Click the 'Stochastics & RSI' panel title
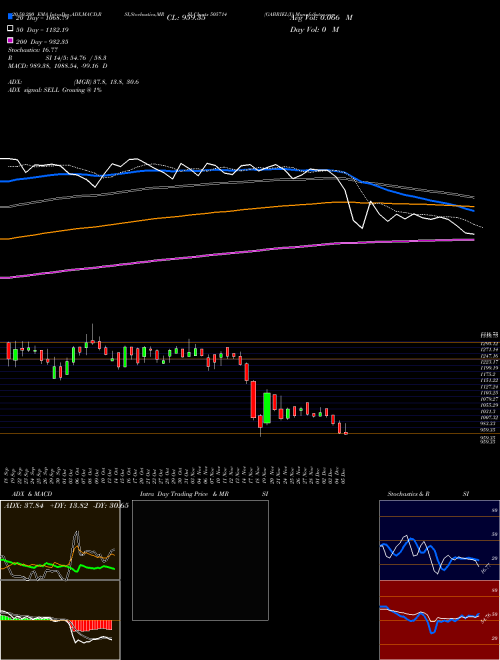The image size is (500, 660). click(x=428, y=494)
